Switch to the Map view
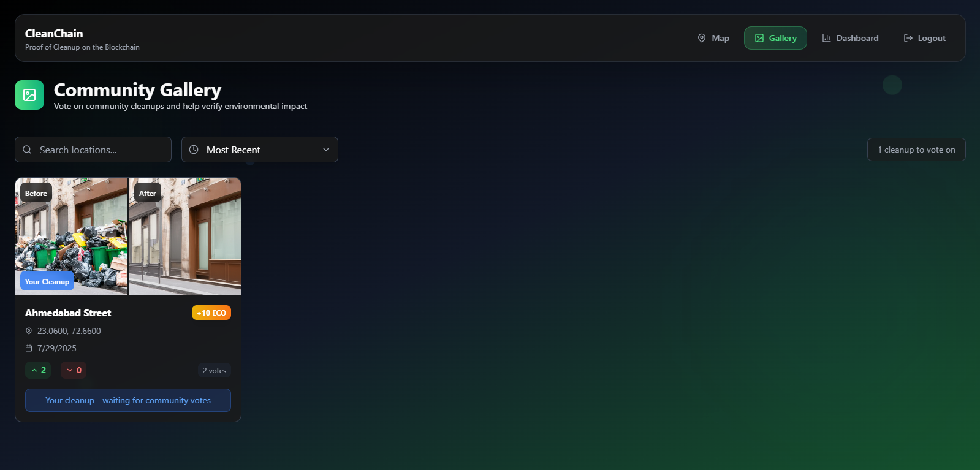This screenshot has width=980, height=470. tap(713, 38)
